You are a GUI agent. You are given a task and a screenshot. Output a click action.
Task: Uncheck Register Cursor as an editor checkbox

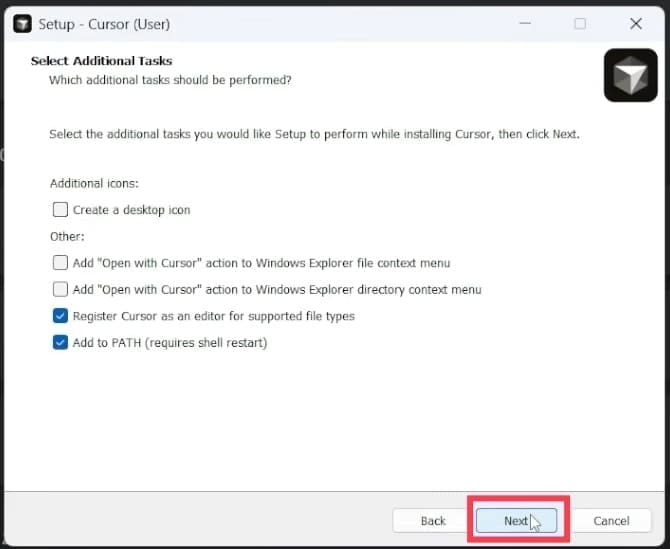[60, 316]
